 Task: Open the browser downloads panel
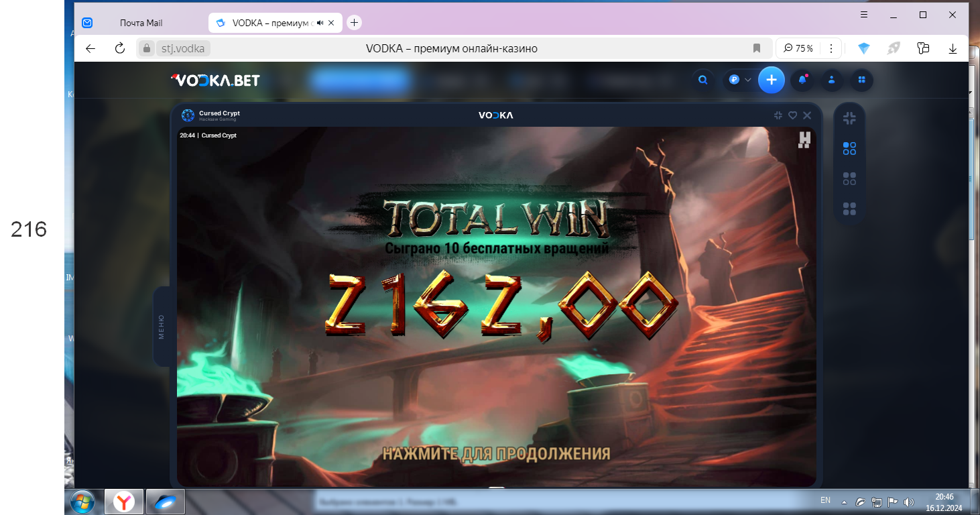coord(953,48)
